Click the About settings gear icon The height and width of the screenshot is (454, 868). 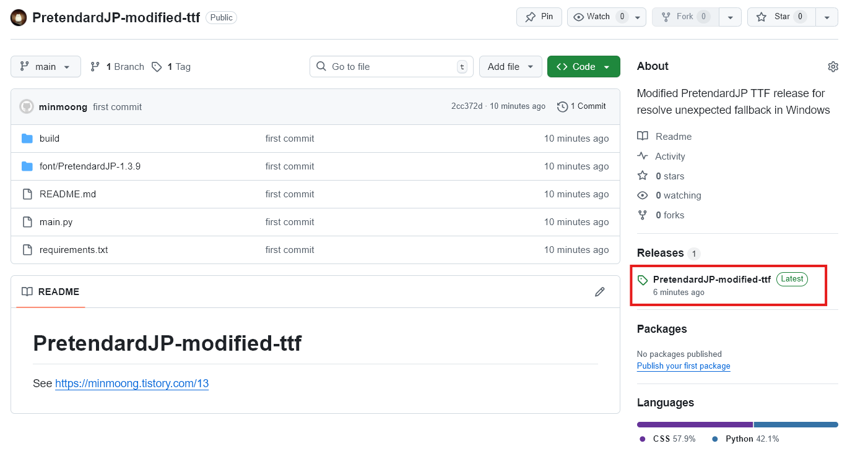[833, 67]
